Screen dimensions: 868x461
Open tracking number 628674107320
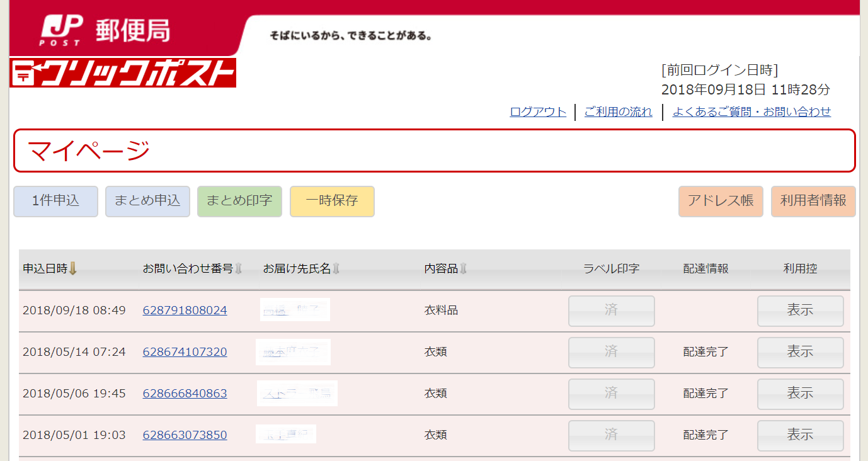click(x=185, y=352)
